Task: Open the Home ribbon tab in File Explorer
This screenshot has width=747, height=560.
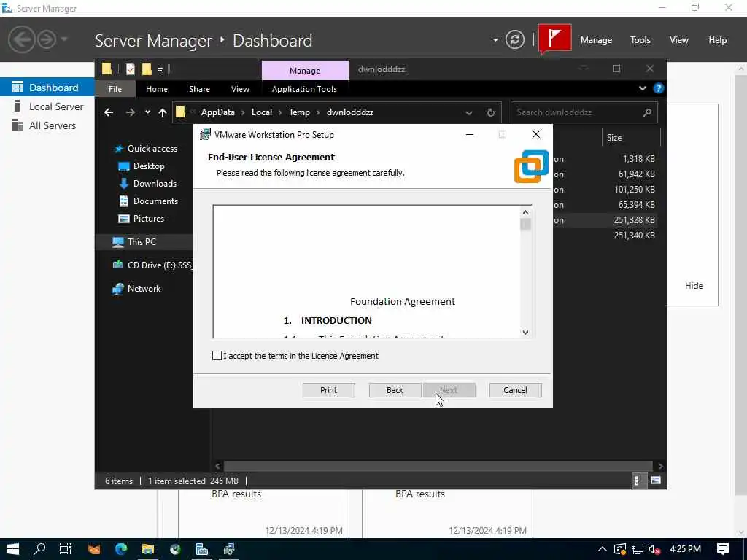Action: coord(157,89)
